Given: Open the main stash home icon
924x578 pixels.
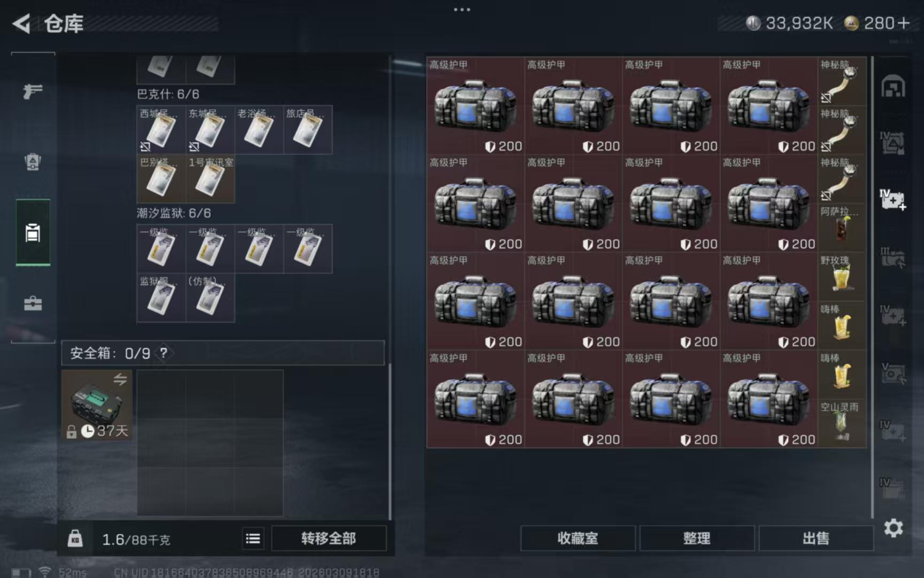Looking at the screenshot, I should [x=893, y=86].
